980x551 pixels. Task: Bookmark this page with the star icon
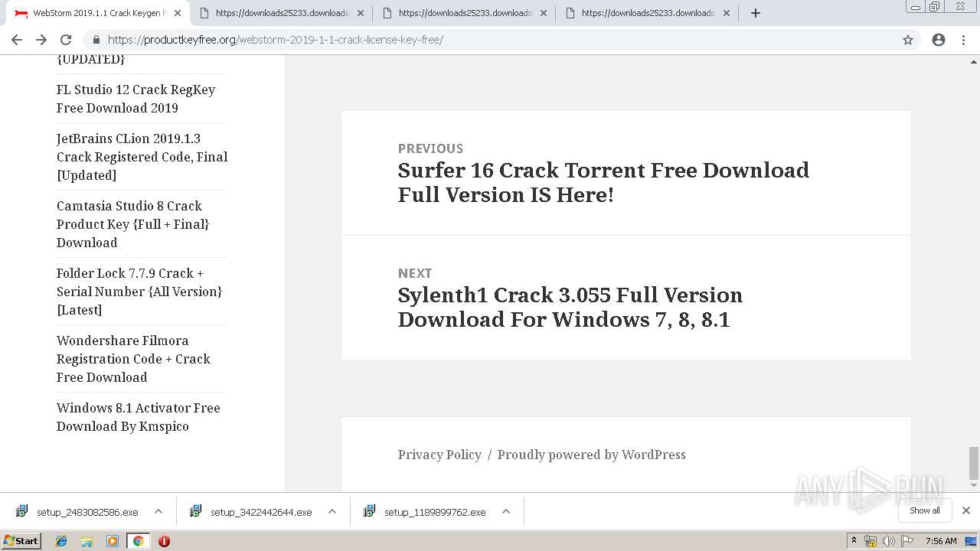[x=908, y=40]
